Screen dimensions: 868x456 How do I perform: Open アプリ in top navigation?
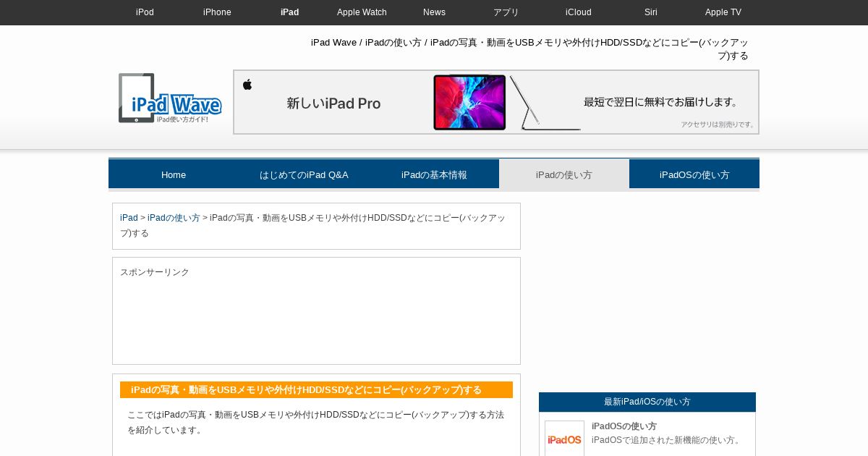[506, 12]
